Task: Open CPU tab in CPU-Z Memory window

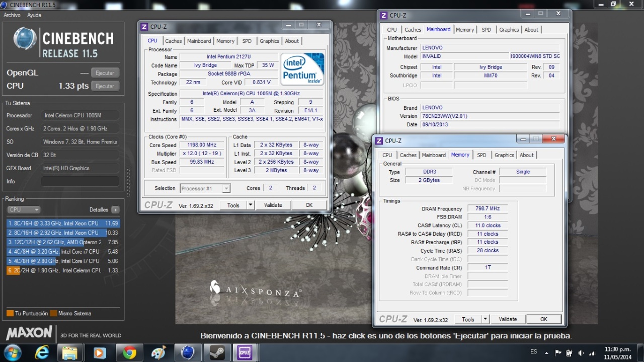Action: 387,155
